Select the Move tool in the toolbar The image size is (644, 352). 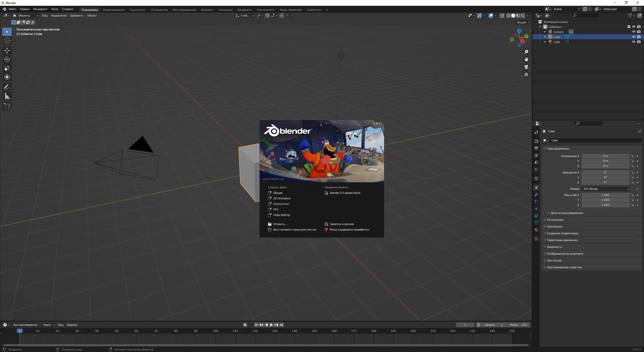click(x=7, y=51)
